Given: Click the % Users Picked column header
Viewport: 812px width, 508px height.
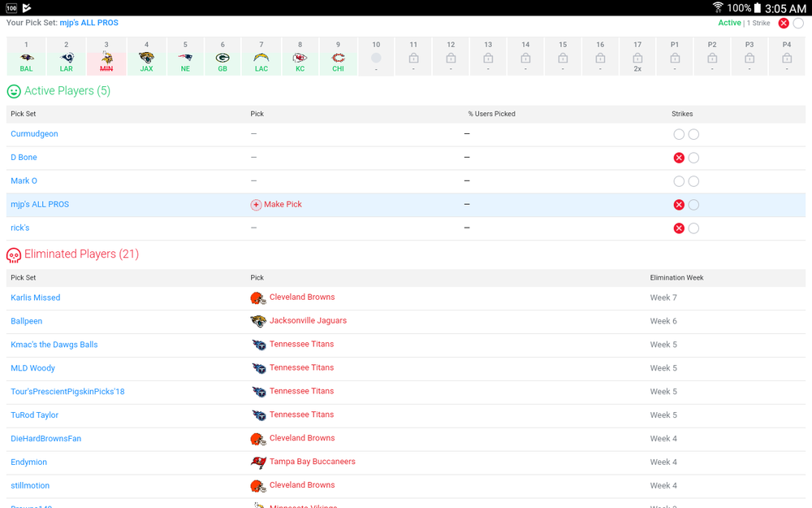Looking at the screenshot, I should [x=491, y=114].
